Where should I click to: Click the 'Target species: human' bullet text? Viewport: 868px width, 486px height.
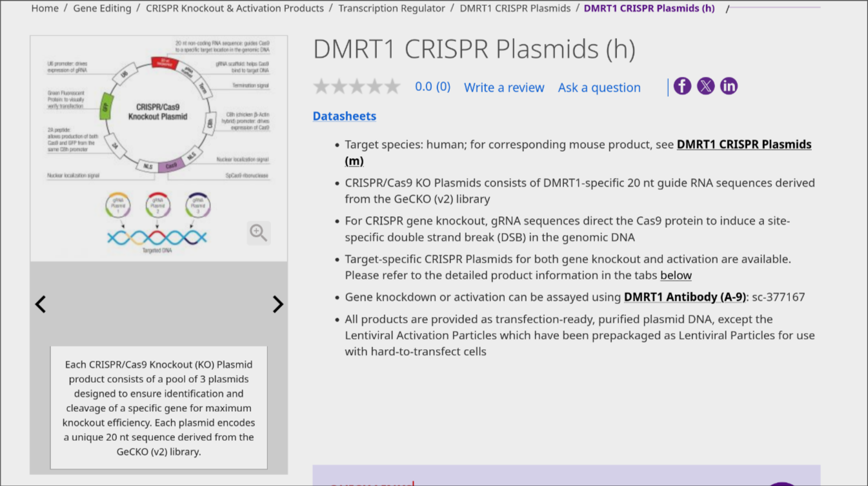point(578,152)
